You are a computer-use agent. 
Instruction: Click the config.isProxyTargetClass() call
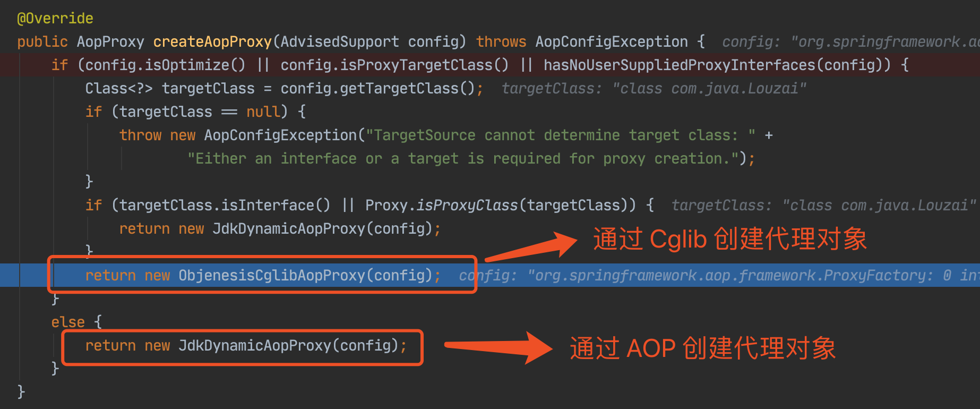[395, 65]
